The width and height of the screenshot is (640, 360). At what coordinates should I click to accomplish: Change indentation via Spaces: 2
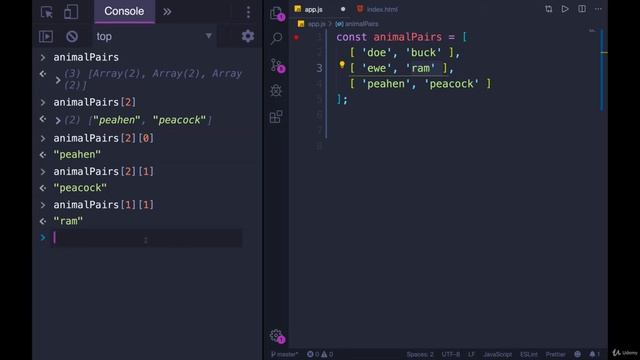tap(420, 354)
